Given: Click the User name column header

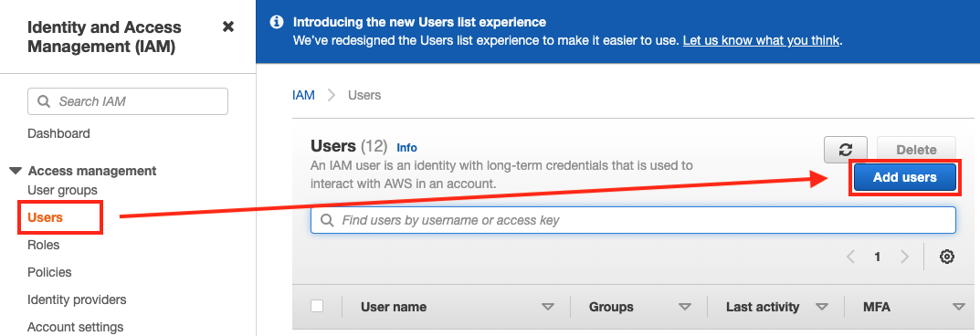Looking at the screenshot, I should coord(394,307).
